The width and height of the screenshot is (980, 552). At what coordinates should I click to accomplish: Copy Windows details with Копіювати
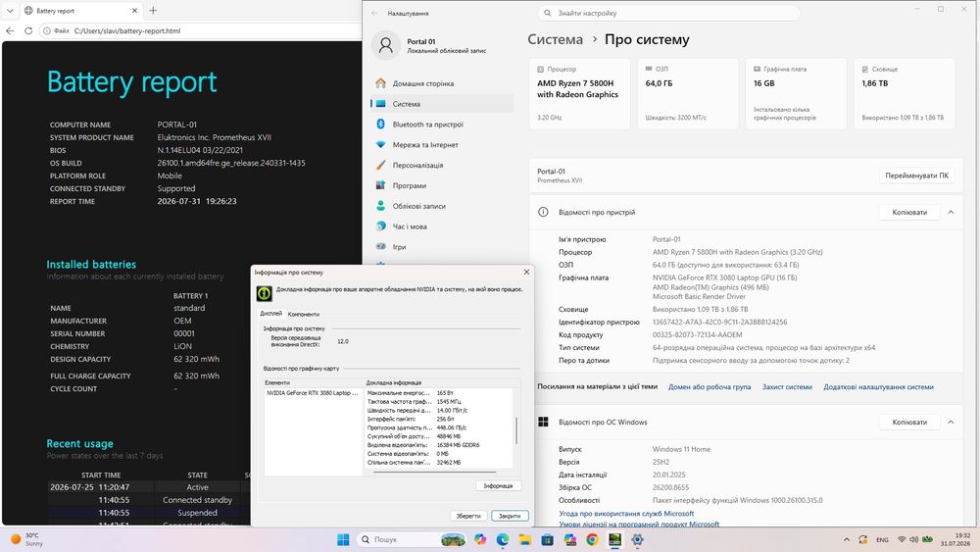[909, 423]
